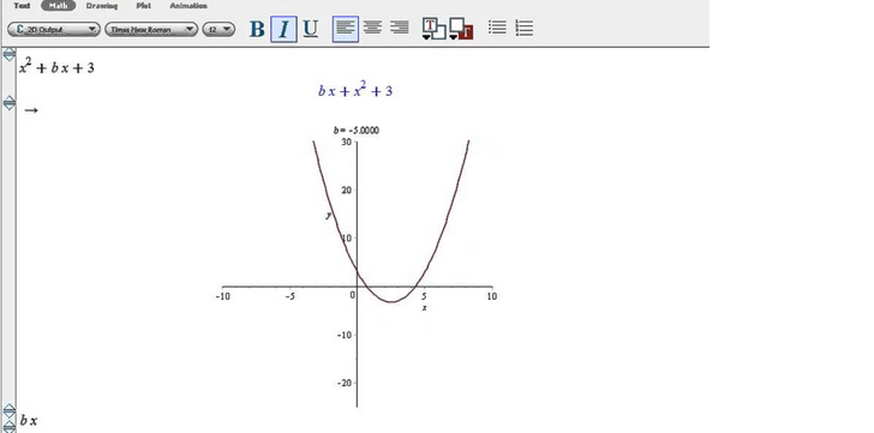
Task: Switch to the Text tab
Action: tap(21, 6)
